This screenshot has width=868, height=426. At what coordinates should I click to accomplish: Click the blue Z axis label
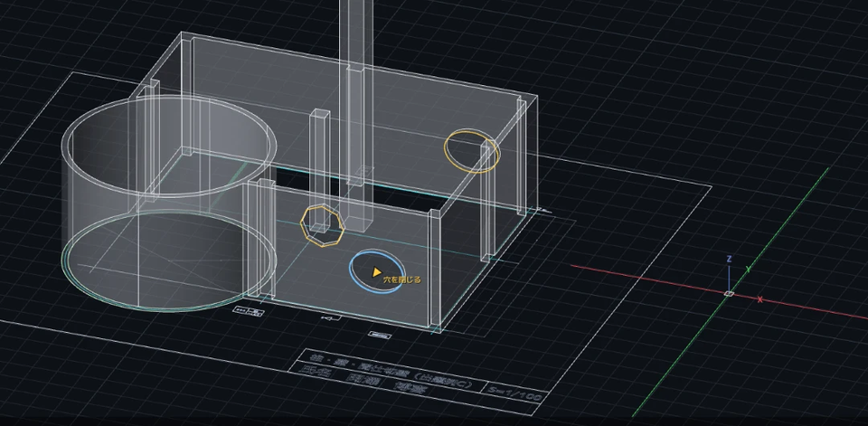(x=729, y=259)
